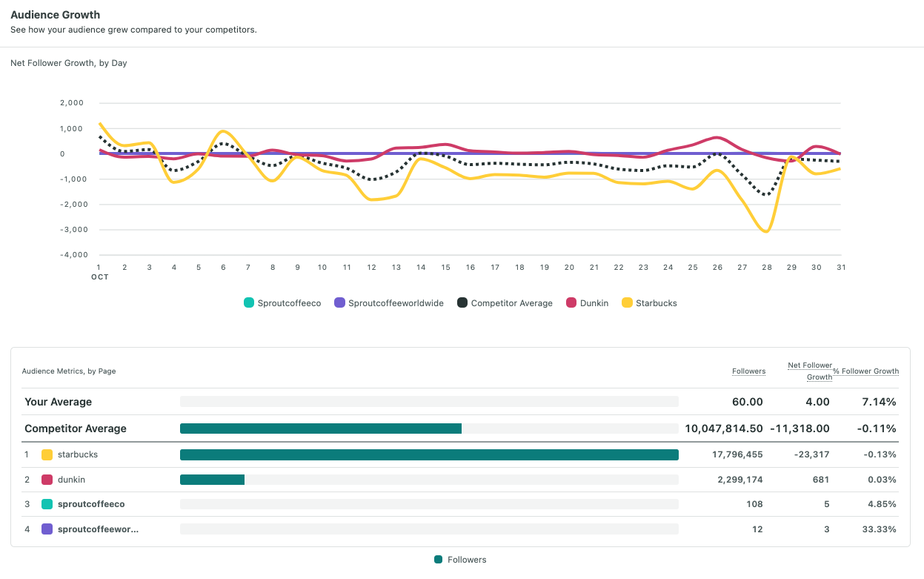Toggle the Sproutcoffeeworldwide legend entry
This screenshot has height=579, width=924.
pyautogui.click(x=388, y=302)
